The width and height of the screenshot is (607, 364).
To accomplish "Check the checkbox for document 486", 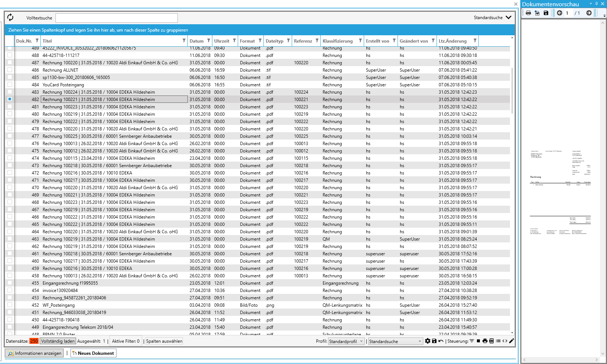I will coord(10,70).
